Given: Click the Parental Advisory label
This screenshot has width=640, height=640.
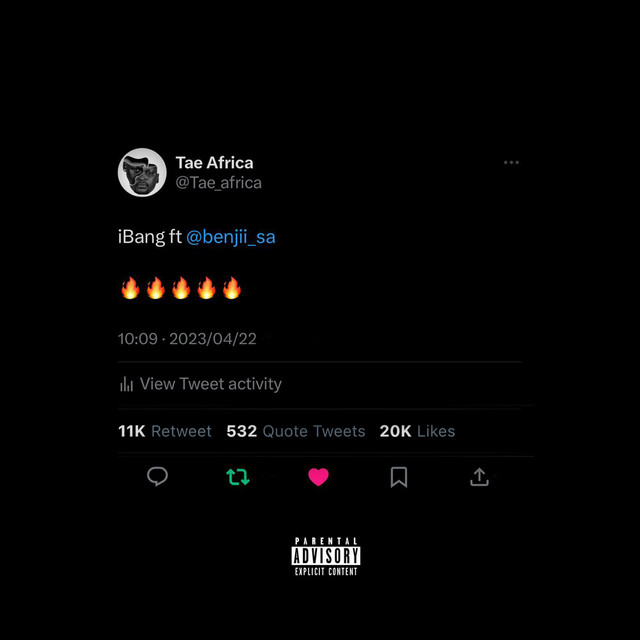Looking at the screenshot, I should pos(326,556).
